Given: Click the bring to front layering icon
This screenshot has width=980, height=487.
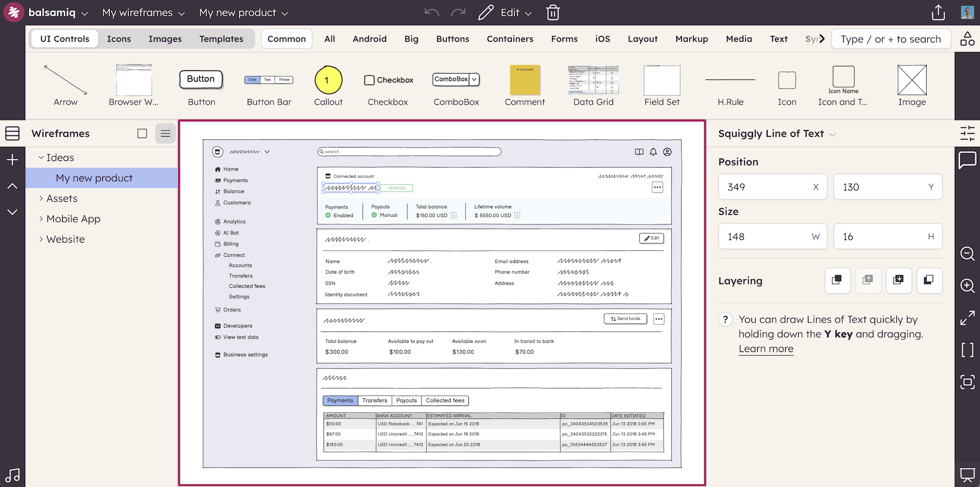Looking at the screenshot, I should tap(837, 280).
